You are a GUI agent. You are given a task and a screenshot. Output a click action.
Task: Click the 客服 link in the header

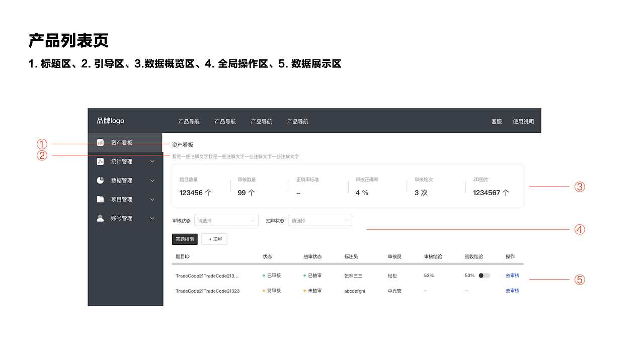496,121
